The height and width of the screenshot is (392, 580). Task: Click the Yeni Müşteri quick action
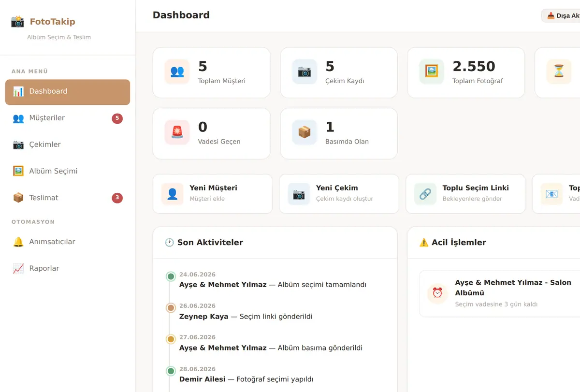[213, 194]
